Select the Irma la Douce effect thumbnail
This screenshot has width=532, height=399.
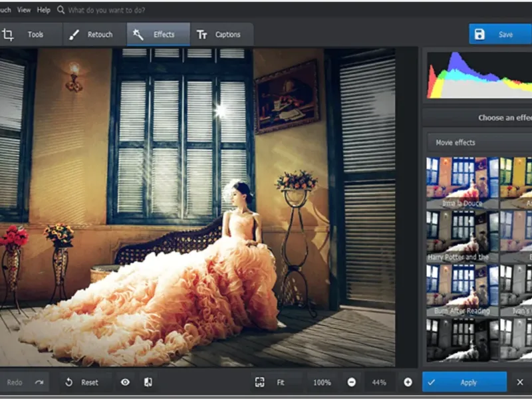point(462,183)
